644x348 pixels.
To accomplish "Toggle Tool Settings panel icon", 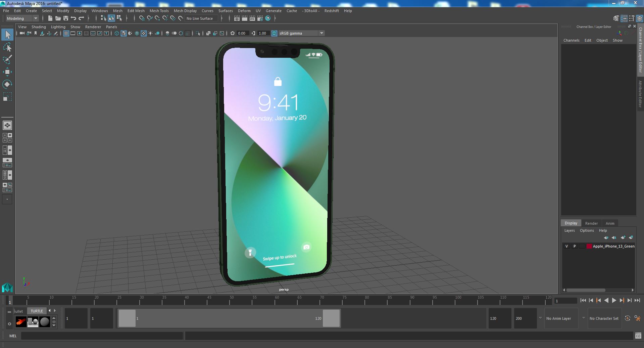I will click(x=632, y=18).
